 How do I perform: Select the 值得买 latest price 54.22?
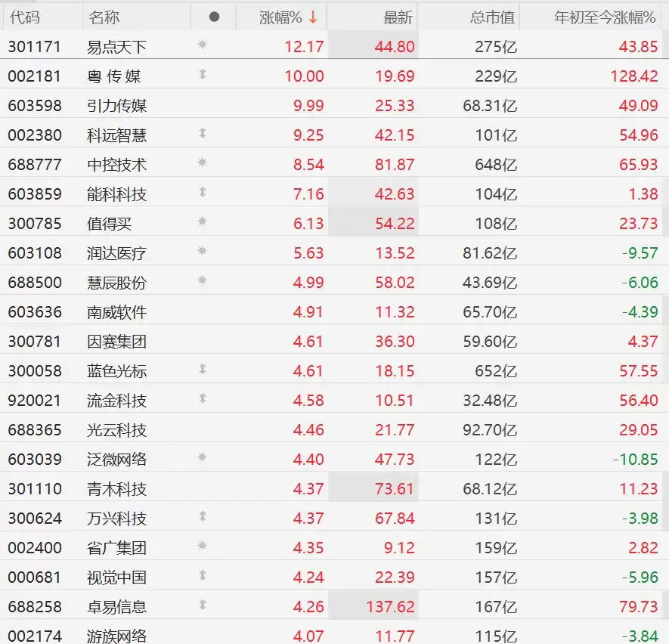click(x=395, y=224)
